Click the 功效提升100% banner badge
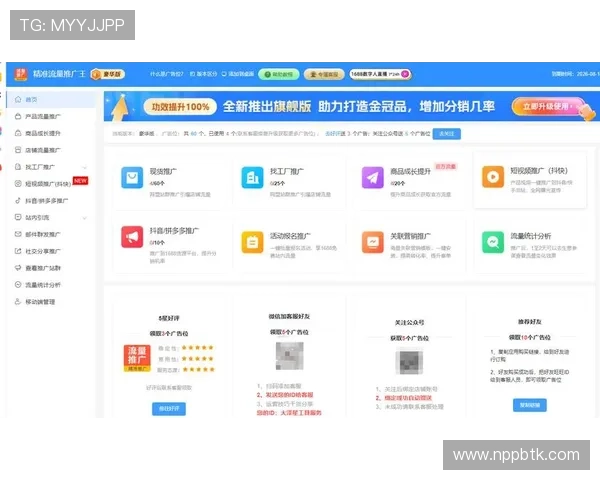 click(180, 107)
